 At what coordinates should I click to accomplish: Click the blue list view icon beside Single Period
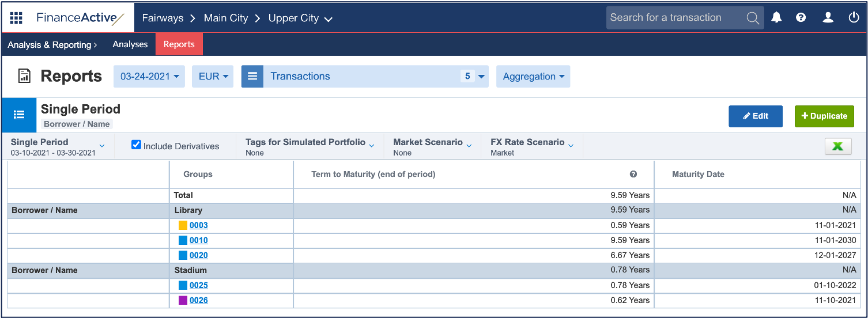tap(19, 115)
